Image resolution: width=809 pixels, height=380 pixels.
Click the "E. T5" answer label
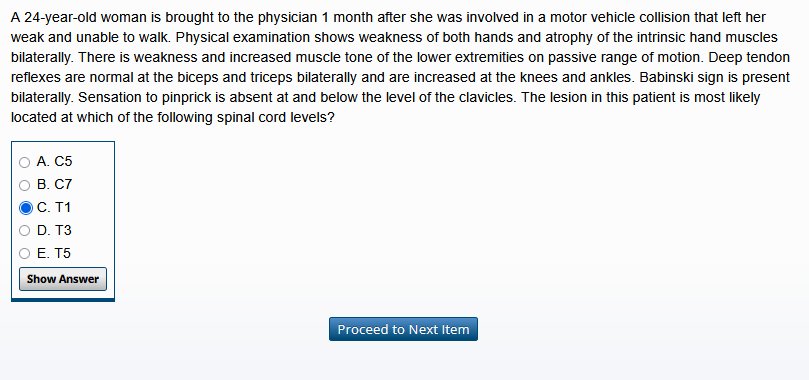(54, 253)
